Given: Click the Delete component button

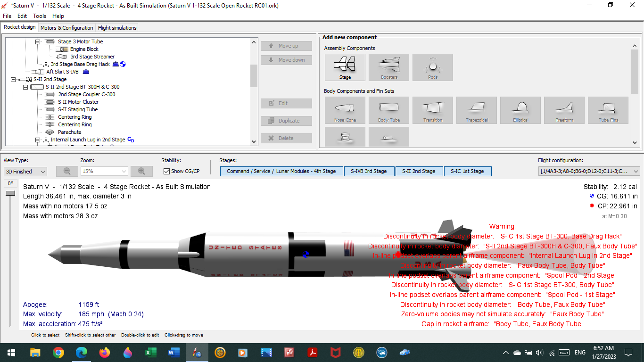Looking at the screenshot, I should click(286, 138).
